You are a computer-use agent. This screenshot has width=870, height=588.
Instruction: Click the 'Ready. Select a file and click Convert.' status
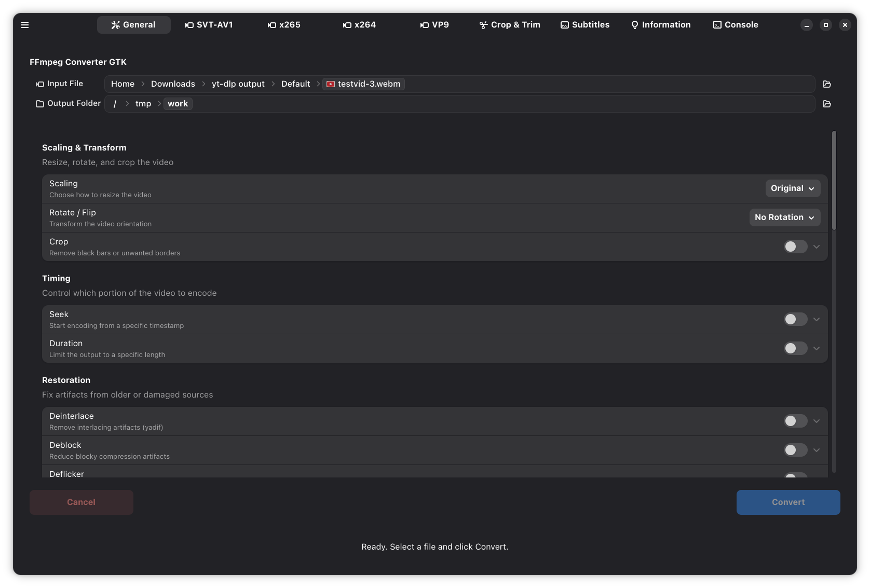pos(435,547)
